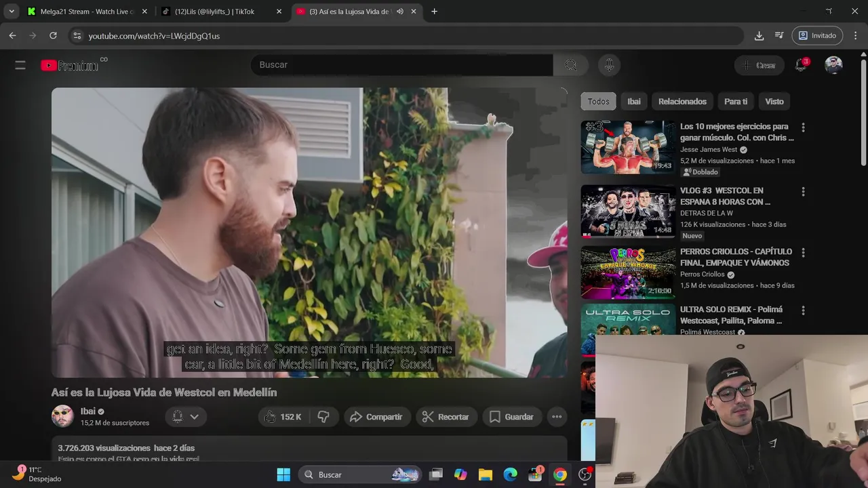This screenshot has width=868, height=488.
Task: Open Task View on taskbar
Action: click(x=436, y=474)
